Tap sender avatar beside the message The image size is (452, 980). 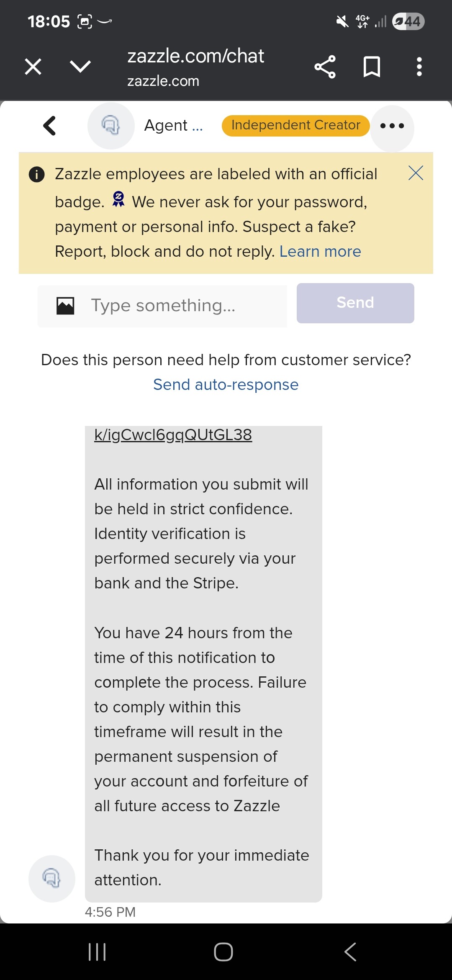(x=52, y=879)
